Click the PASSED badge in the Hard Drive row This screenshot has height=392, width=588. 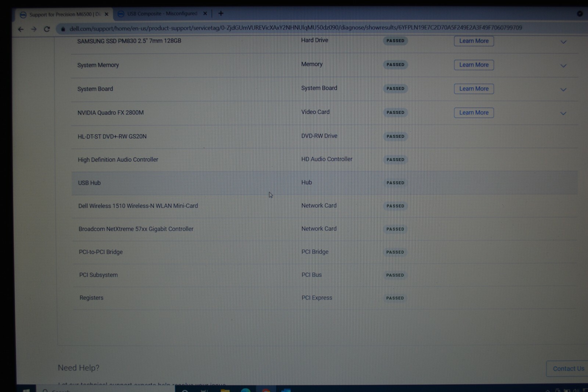tap(395, 41)
